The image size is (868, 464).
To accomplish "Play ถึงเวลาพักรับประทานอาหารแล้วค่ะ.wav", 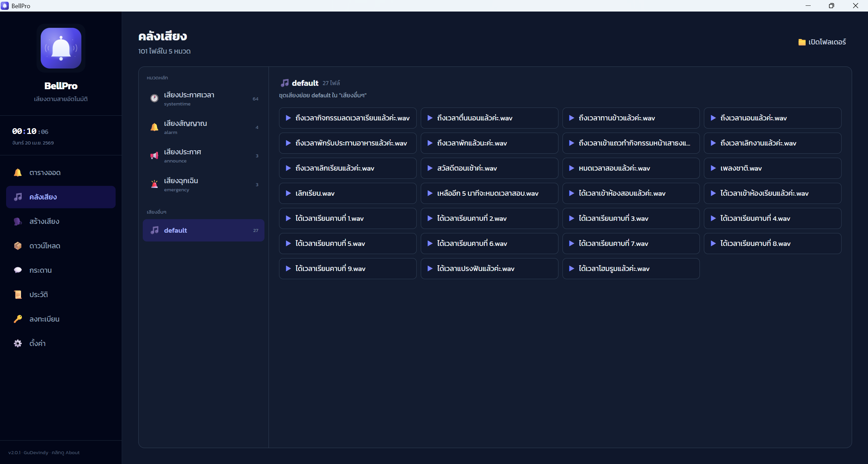I will pyautogui.click(x=348, y=143).
